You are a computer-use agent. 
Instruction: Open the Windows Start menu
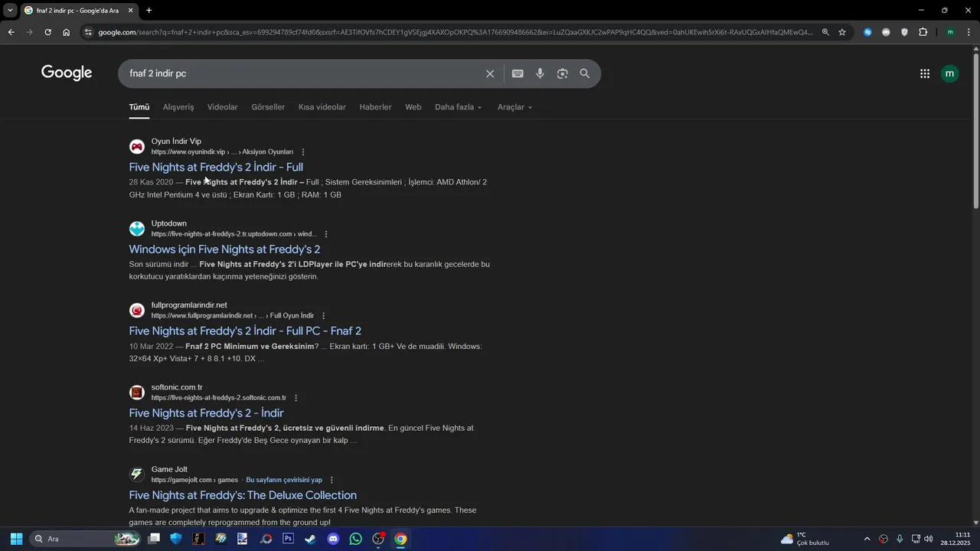point(16,539)
